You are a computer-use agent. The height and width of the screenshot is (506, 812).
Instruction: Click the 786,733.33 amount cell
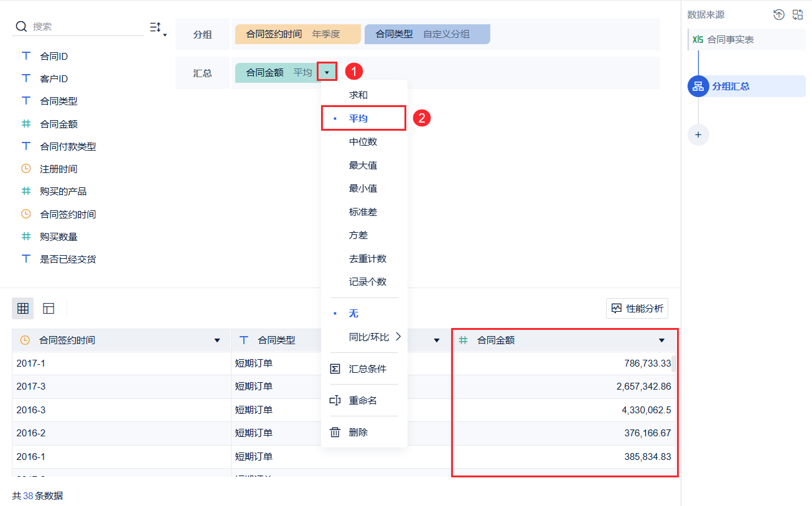[x=564, y=363]
